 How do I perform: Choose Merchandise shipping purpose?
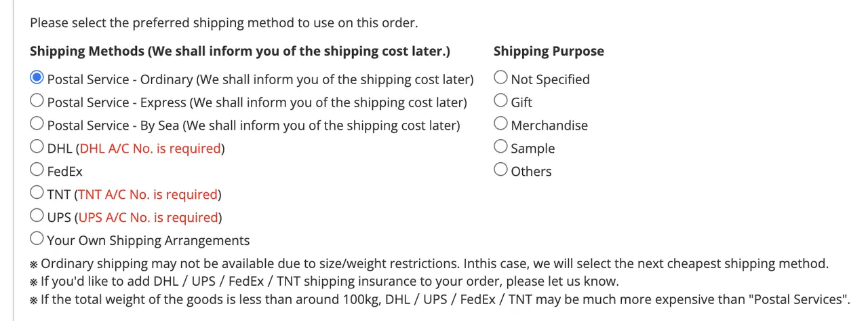tap(501, 124)
